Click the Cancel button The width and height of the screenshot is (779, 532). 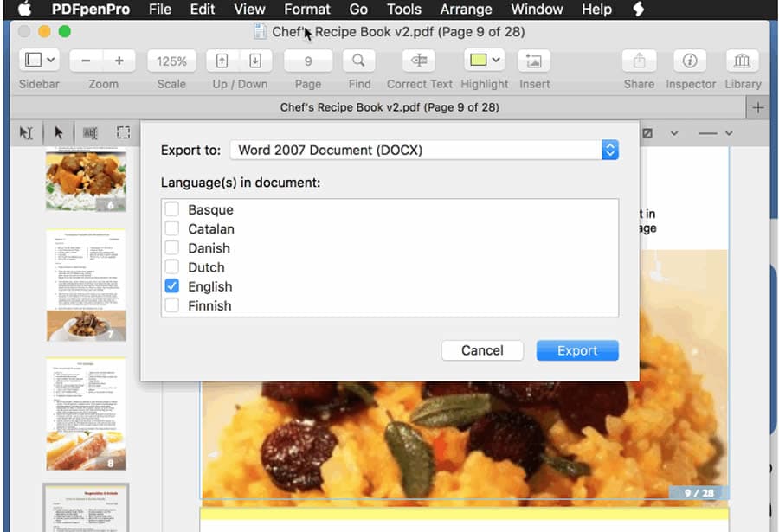point(482,350)
